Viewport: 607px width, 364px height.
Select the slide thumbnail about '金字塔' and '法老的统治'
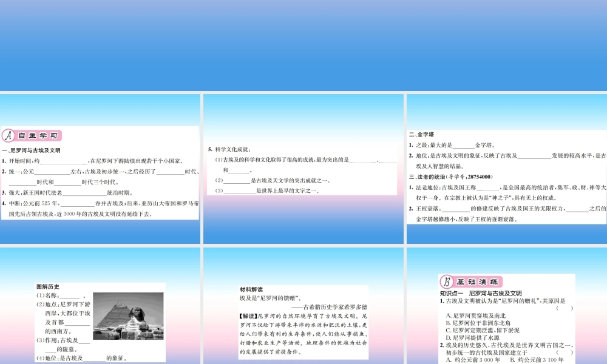tap(507, 169)
